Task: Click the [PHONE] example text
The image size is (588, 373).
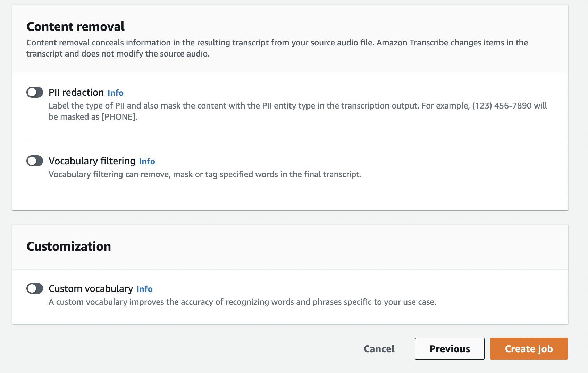Action: [119, 117]
